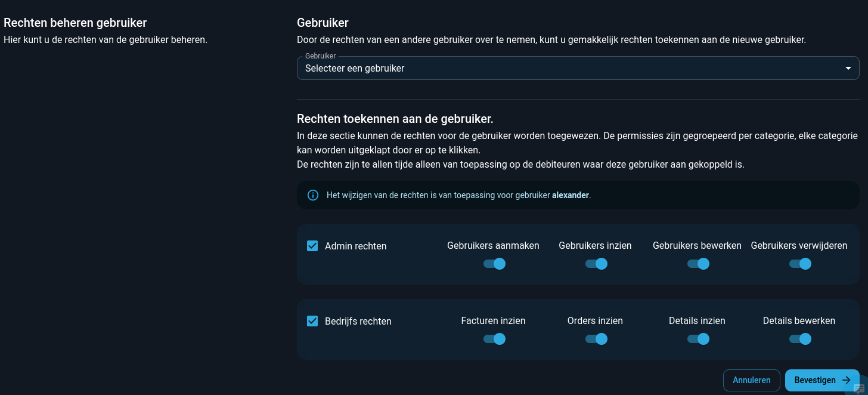Turn off the Gebruikers bewerken switch

click(698, 264)
